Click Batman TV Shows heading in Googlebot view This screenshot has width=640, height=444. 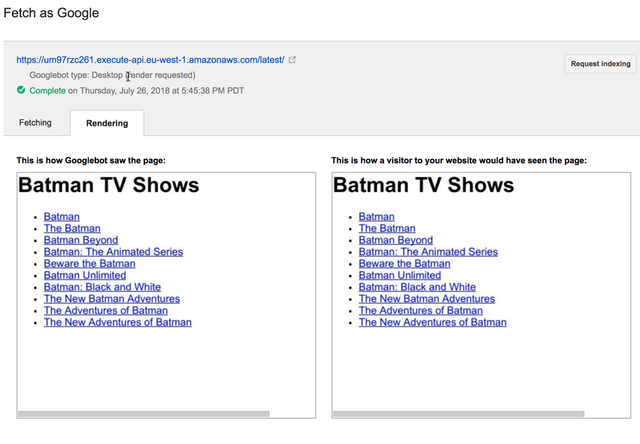click(109, 185)
